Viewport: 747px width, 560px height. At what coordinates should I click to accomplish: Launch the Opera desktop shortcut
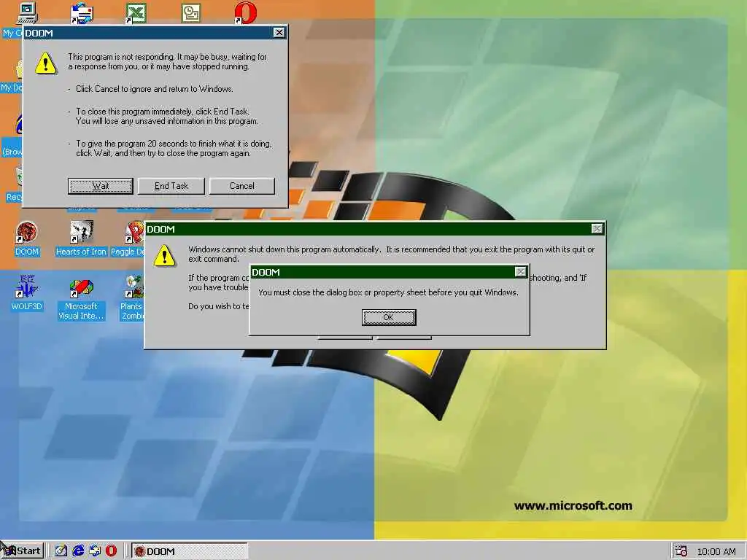point(245,13)
